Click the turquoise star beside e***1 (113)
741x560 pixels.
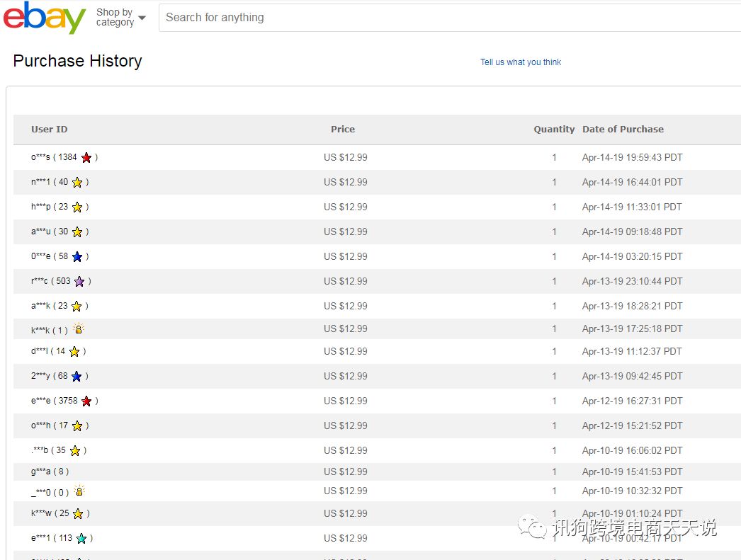[81, 539]
